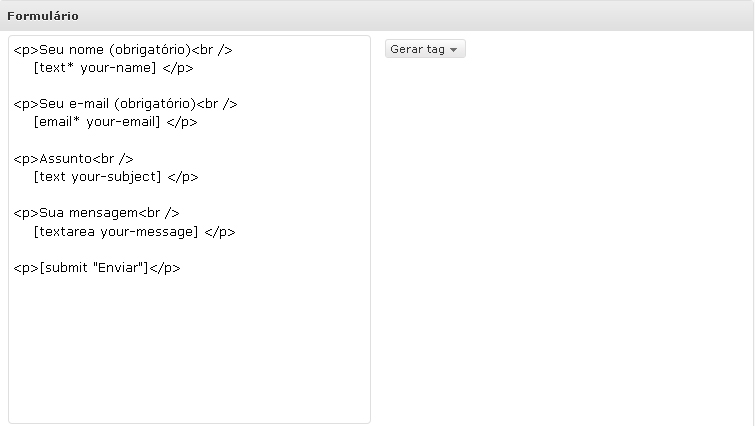Click the Sua mensagem line

coord(96,213)
